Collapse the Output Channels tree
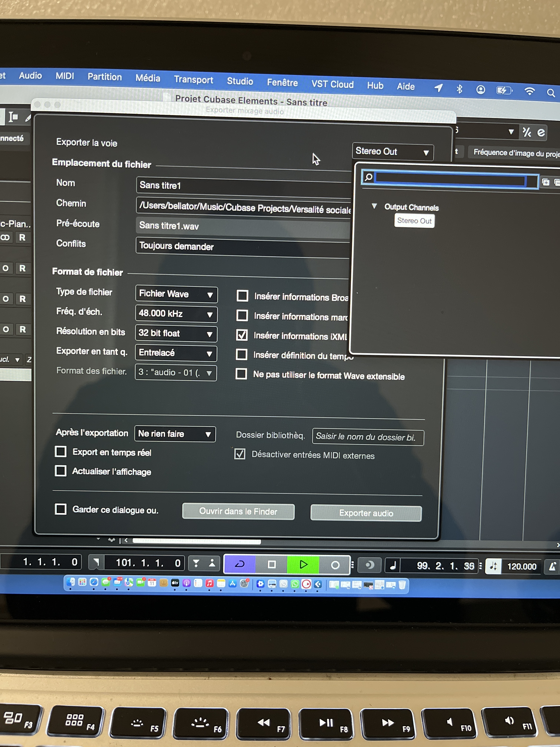Screen dimensions: 560x747 pyautogui.click(x=374, y=206)
